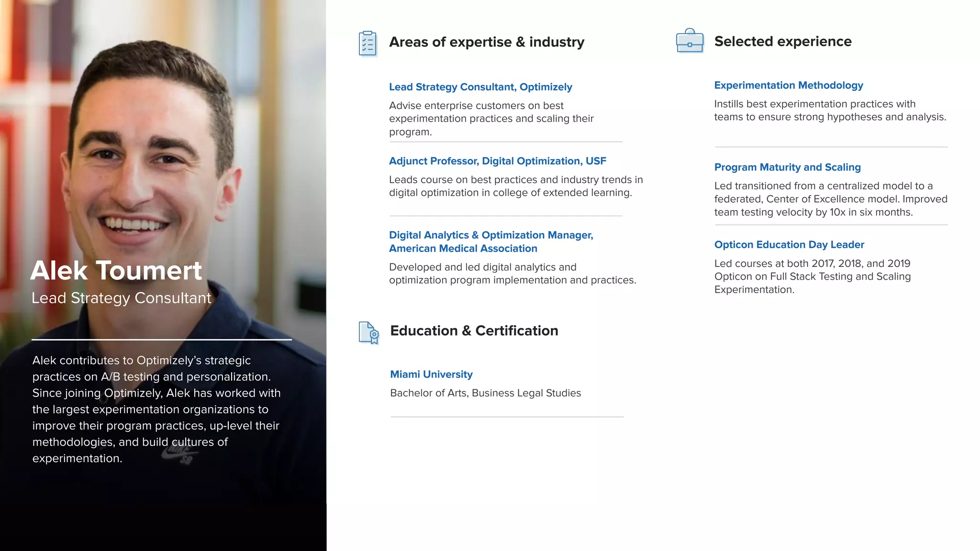980x551 pixels.
Task: Click the Experimentation Methodology heading
Action: click(x=788, y=86)
